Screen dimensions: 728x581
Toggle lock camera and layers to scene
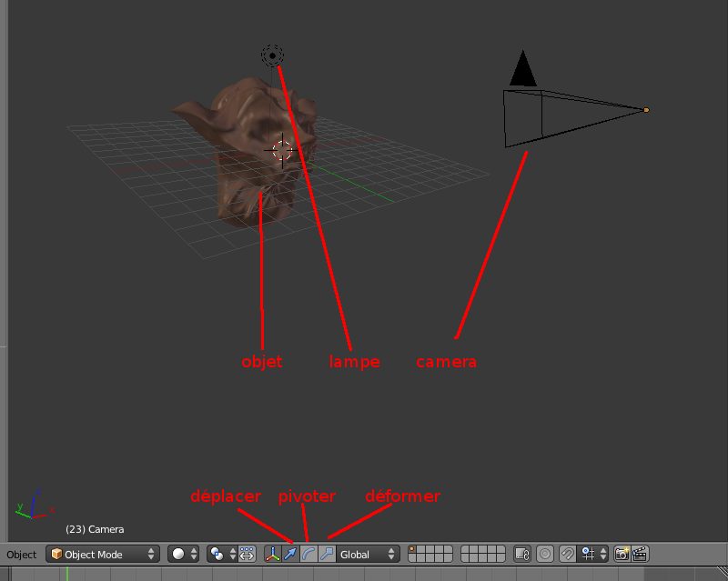[x=522, y=554]
